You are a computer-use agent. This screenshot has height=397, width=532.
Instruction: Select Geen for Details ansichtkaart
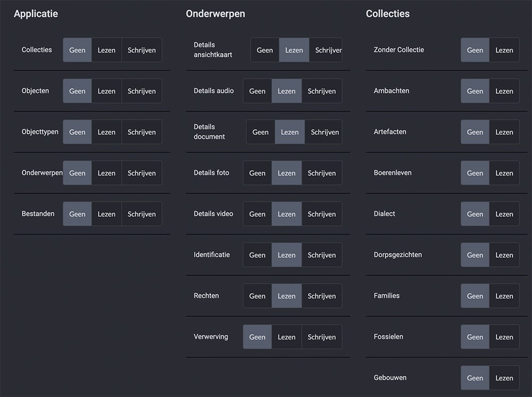click(x=265, y=50)
